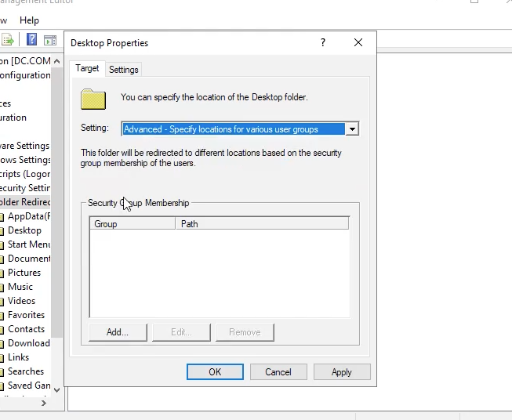
Task: Click the Apply button
Action: 341,372
